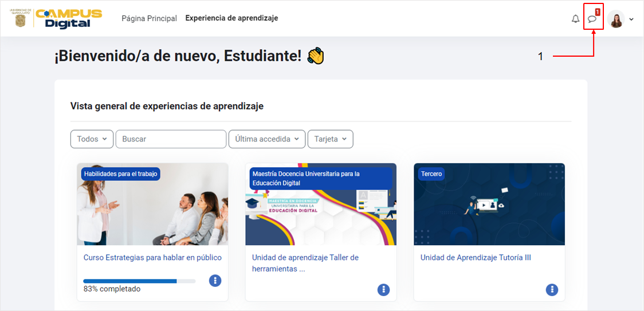The height and width of the screenshot is (311, 644).
Task: Click the Vista general de experiencias heading
Action: (x=167, y=106)
